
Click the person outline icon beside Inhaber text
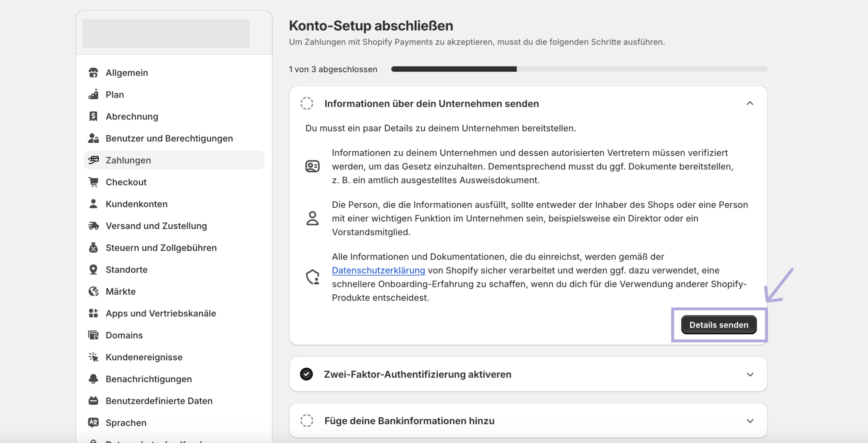tap(312, 218)
